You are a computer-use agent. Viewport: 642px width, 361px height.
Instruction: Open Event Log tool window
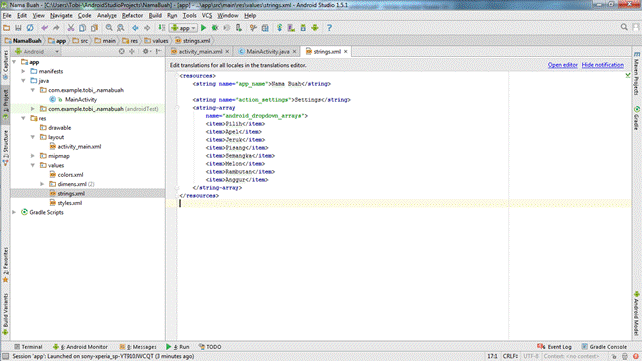tap(554, 347)
